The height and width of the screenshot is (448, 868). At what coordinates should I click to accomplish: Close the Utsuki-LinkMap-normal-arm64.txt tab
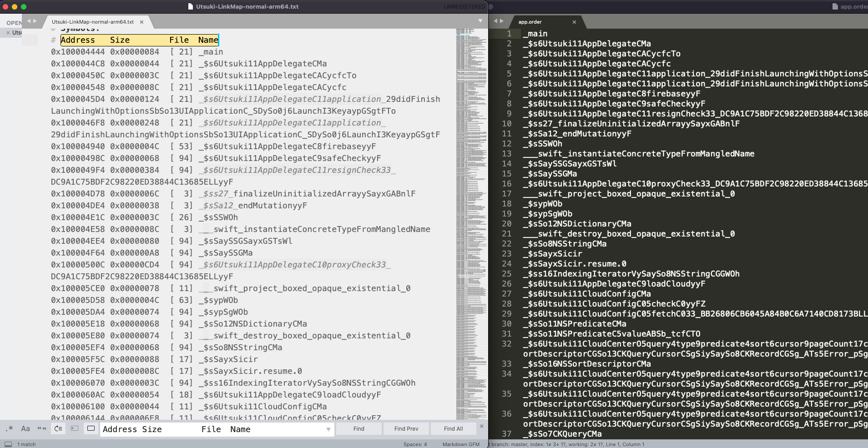point(142,22)
